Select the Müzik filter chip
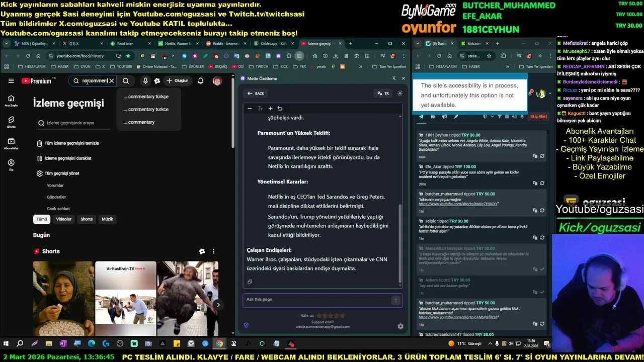 pos(107,219)
